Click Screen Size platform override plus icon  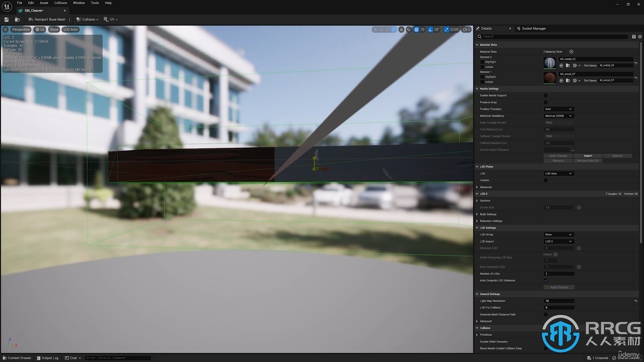tap(579, 207)
